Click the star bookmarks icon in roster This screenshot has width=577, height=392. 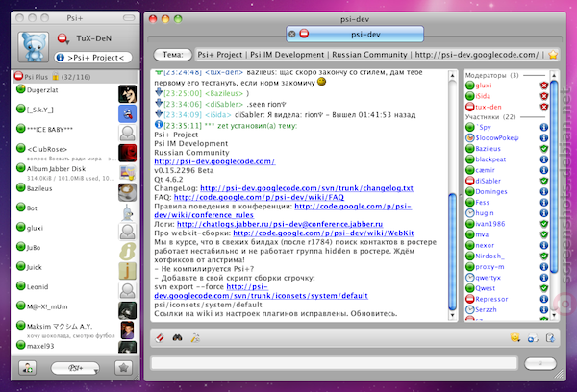coord(123,368)
